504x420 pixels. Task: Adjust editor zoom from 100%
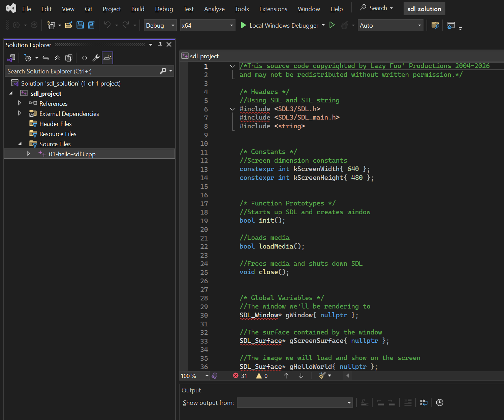pos(194,376)
